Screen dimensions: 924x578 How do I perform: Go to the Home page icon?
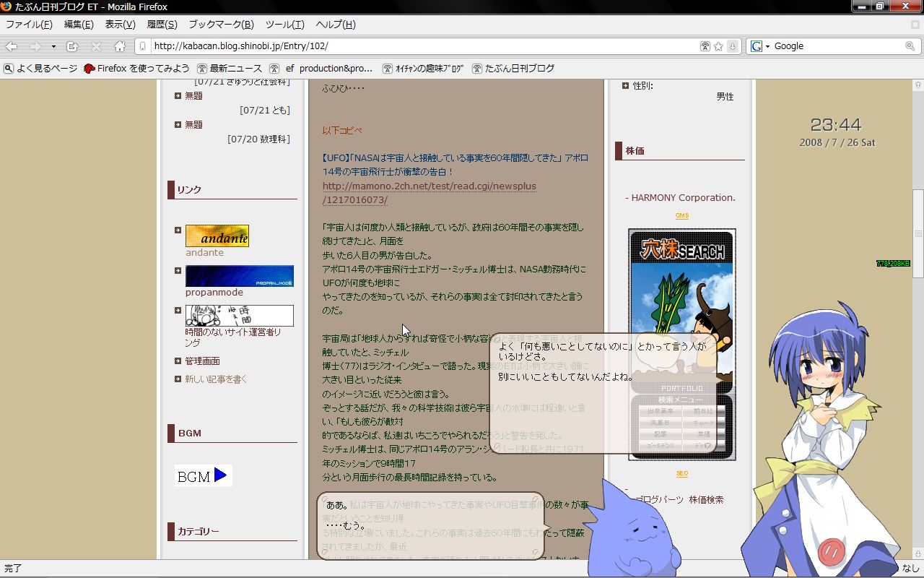(120, 46)
